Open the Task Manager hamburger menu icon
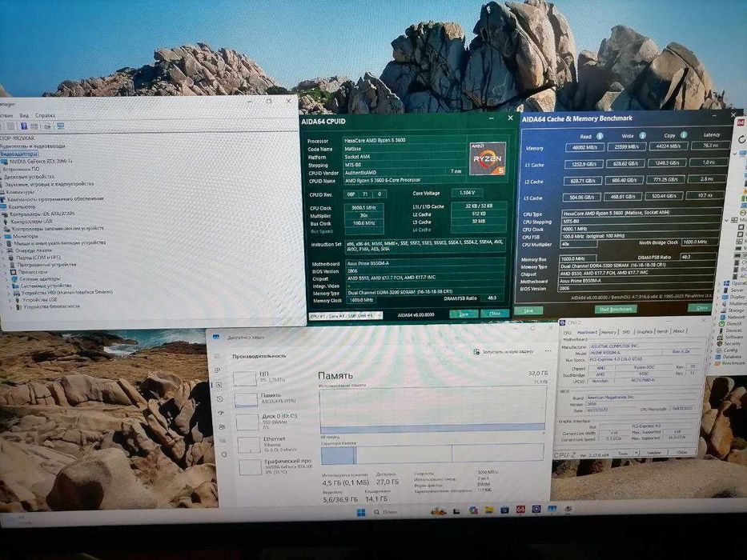This screenshot has height=560, width=747. coord(217,356)
